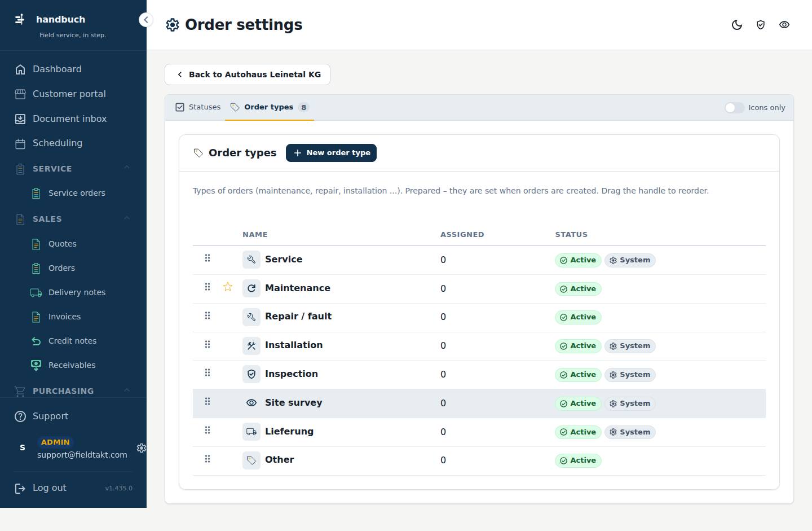Select the Order types tab
Screen dimensions: 812x531
270,107
